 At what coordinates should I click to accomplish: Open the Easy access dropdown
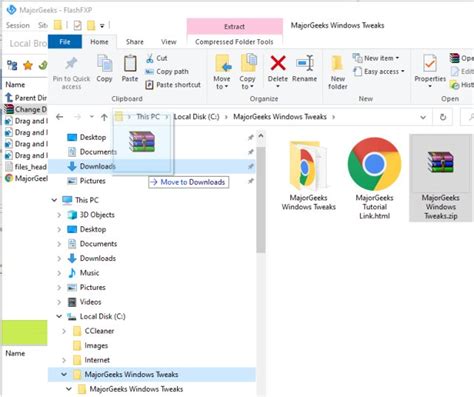pyautogui.click(x=379, y=71)
